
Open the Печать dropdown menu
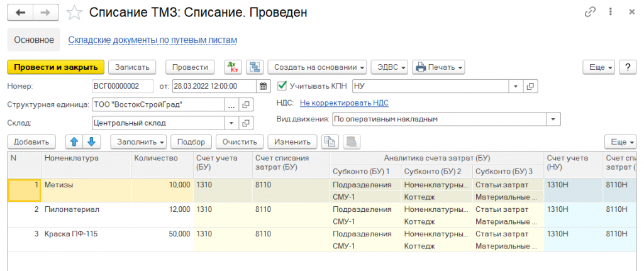pyautogui.click(x=438, y=67)
